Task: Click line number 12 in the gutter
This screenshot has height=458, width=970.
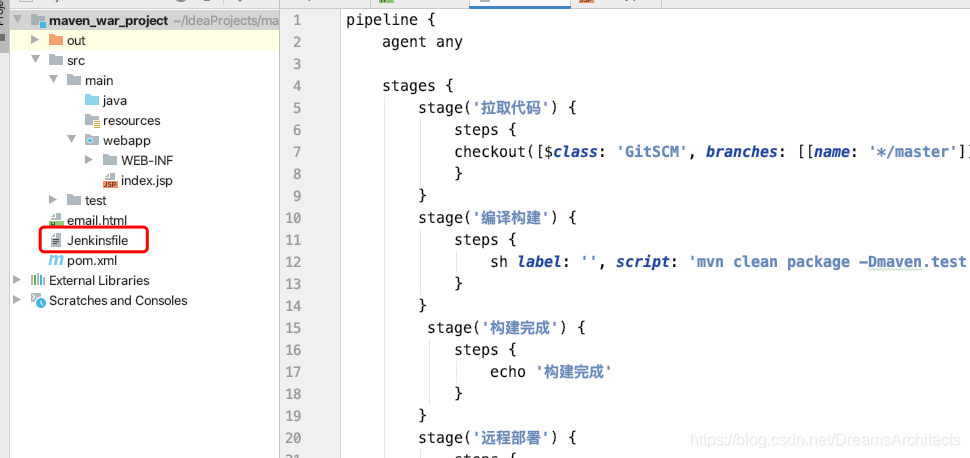Action: click(293, 262)
